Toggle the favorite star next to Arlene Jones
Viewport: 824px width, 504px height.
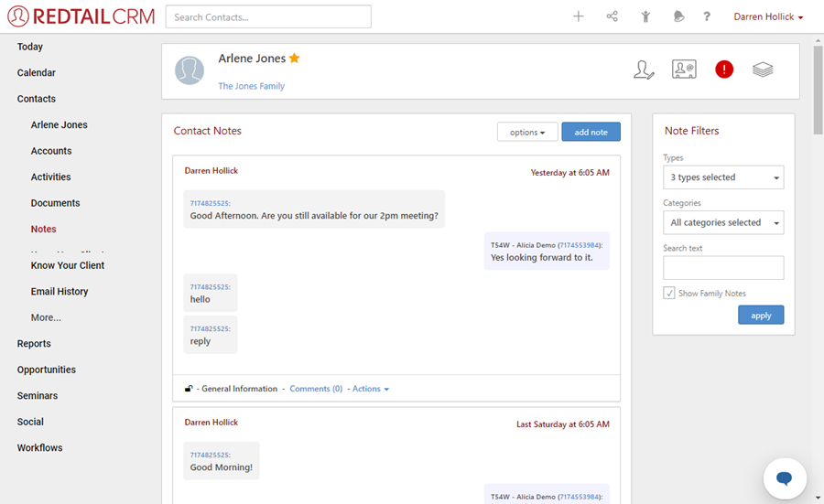point(294,59)
